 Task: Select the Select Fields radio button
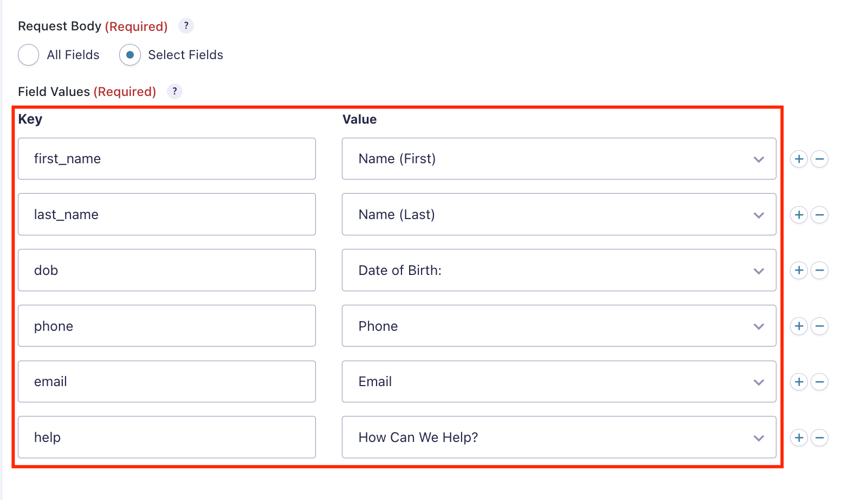point(130,55)
